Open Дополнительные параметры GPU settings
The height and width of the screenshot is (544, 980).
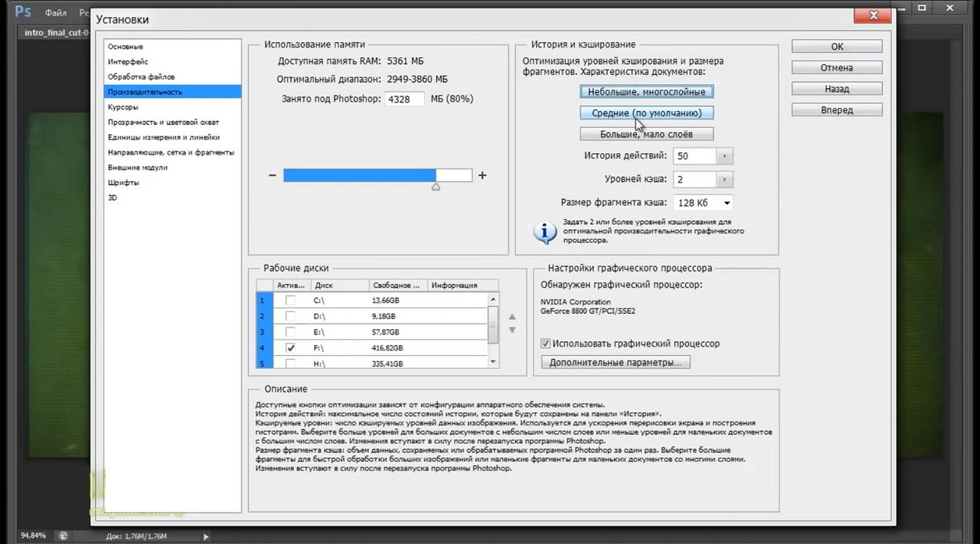616,363
